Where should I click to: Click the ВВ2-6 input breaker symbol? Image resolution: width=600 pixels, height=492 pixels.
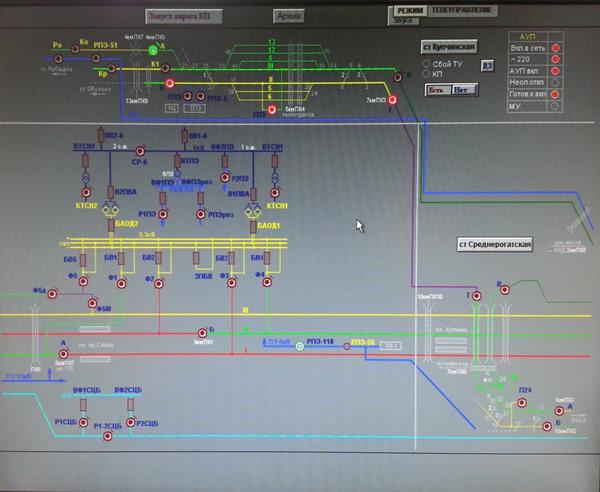[101, 135]
